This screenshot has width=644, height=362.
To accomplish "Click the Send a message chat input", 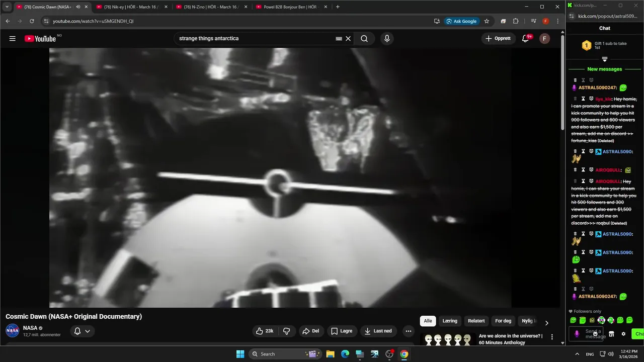I will tap(586, 334).
